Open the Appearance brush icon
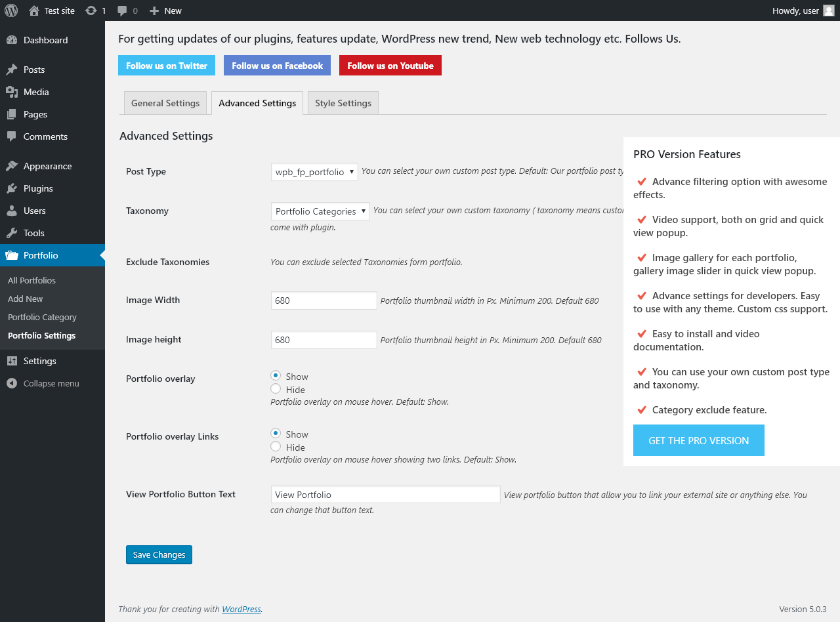The height and width of the screenshot is (622, 840). coord(12,166)
